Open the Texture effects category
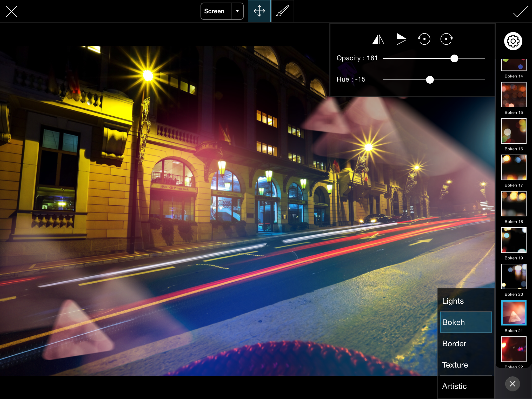This screenshot has height=399, width=532. (455, 365)
